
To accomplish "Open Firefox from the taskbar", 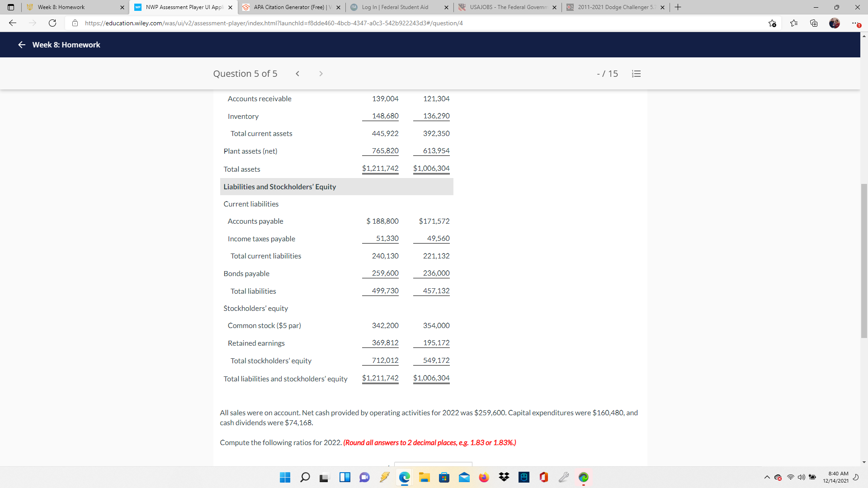I will tap(484, 477).
